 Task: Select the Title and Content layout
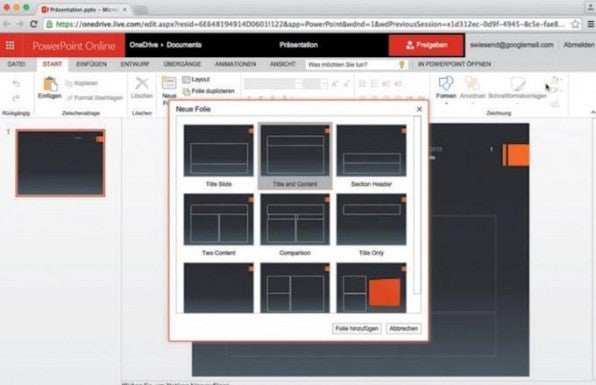(295, 156)
